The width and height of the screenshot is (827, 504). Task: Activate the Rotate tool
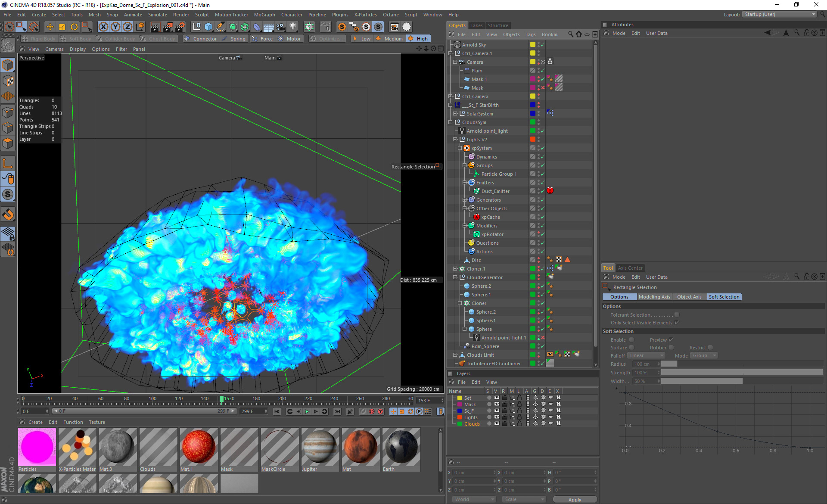click(74, 27)
